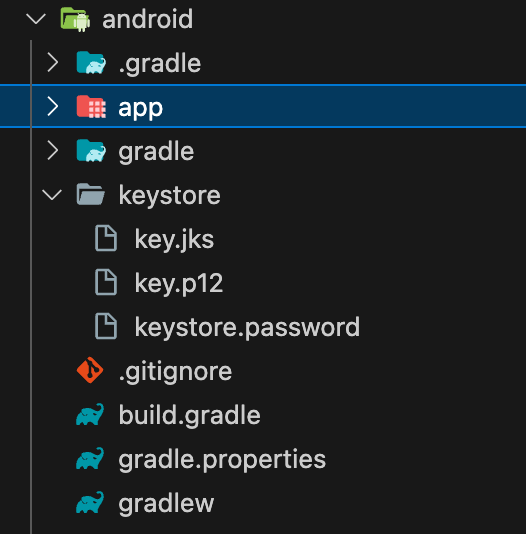Expand the .gradle folder chevron
The width and height of the screenshot is (526, 534).
pos(52,63)
